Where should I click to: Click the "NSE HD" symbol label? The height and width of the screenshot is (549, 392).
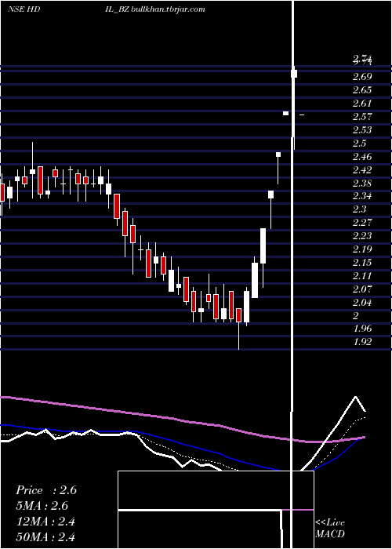[24, 9]
